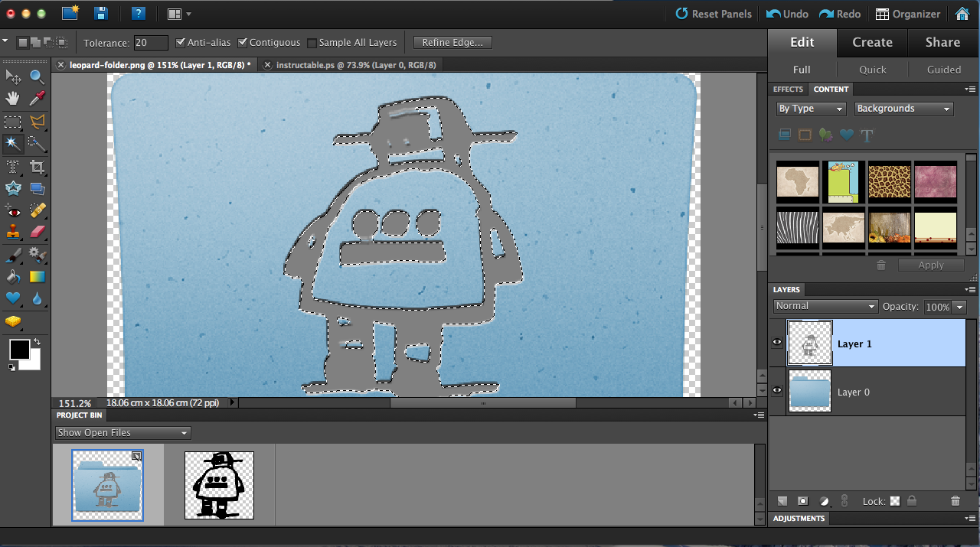
Task: Select the Gradient tool
Action: [37, 276]
